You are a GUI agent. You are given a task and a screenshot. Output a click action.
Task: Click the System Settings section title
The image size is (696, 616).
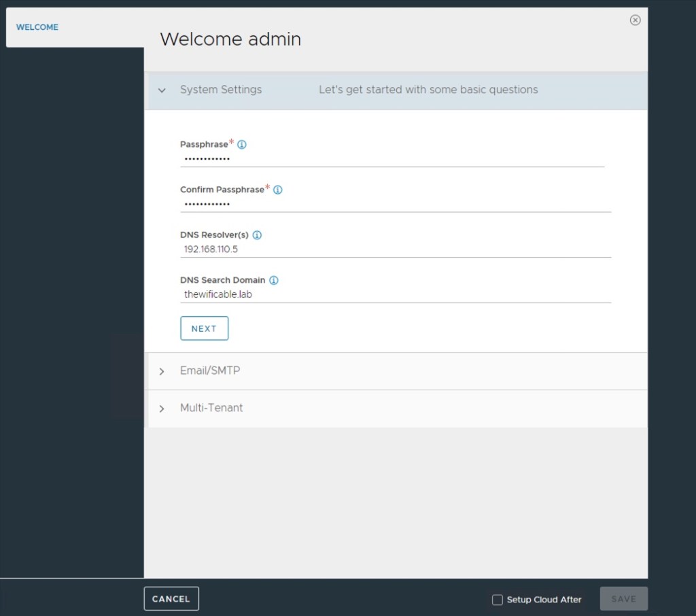[x=221, y=90]
